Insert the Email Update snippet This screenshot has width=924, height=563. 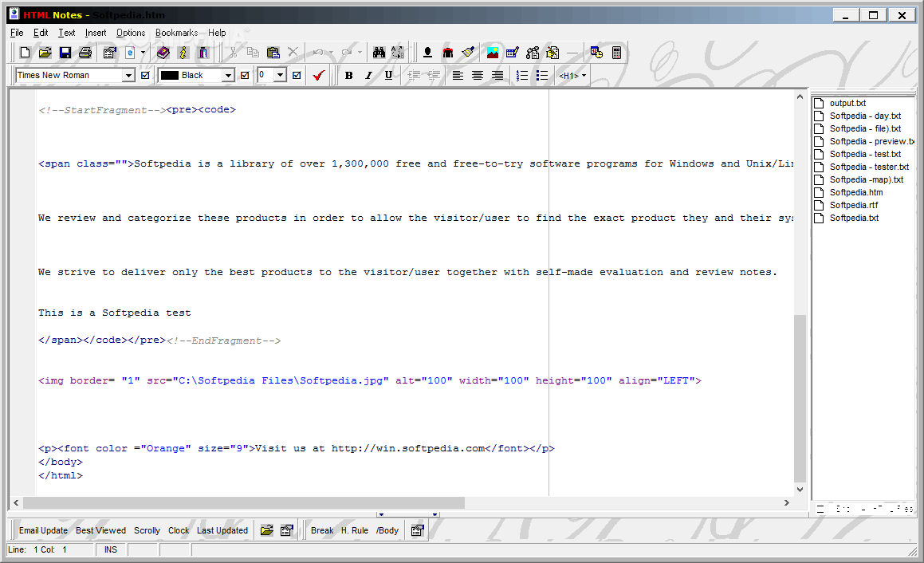pos(43,530)
